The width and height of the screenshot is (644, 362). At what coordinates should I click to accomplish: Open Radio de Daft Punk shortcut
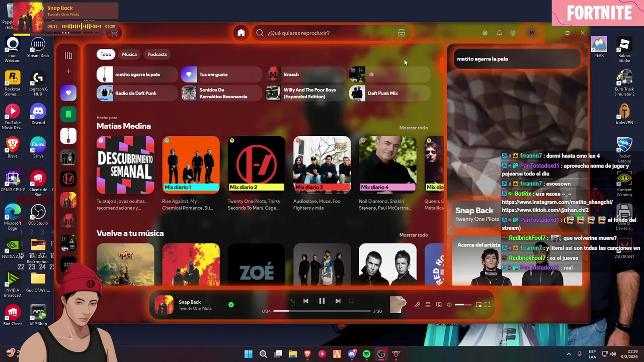[x=137, y=93]
